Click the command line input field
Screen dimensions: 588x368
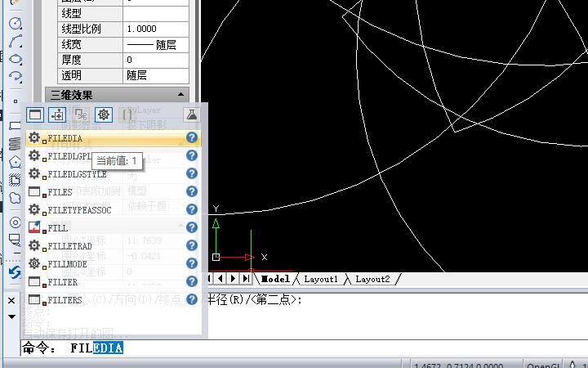pyautogui.click(x=327, y=348)
